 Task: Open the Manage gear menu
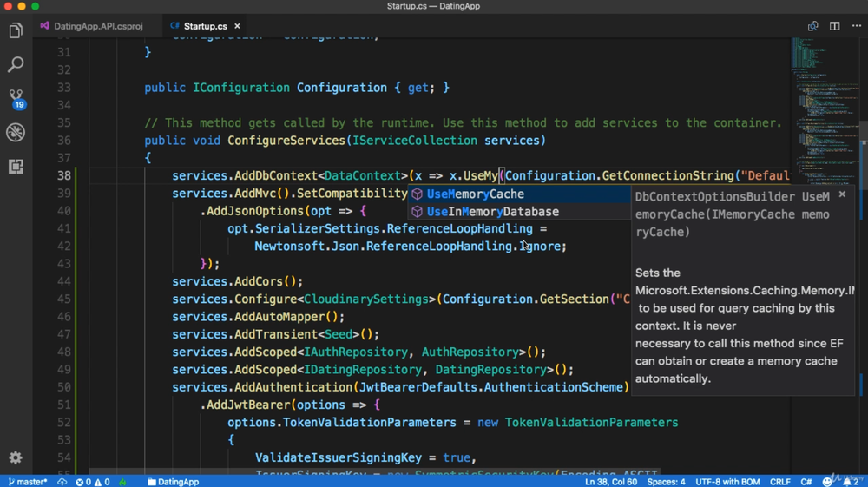click(16, 457)
